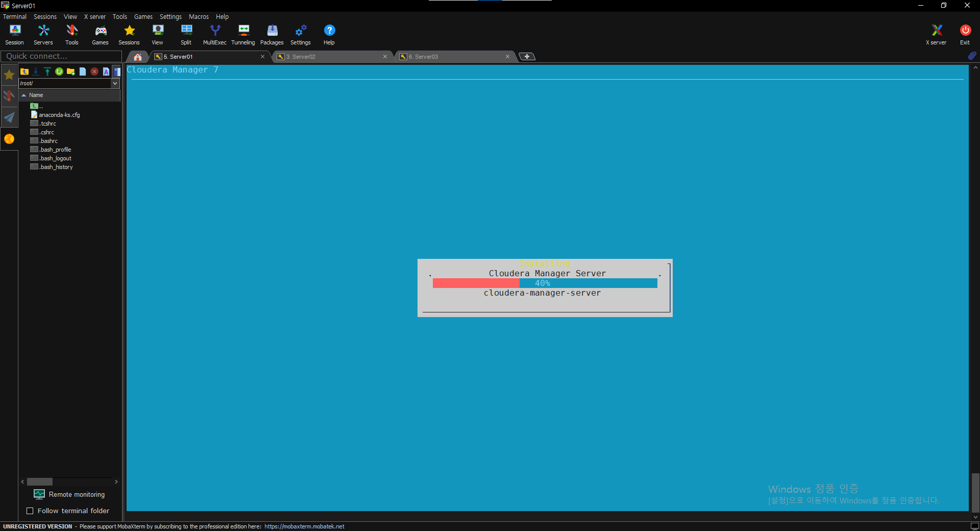980x531 pixels.
Task: Open the mobaxterm.mobatek.net link
Action: coord(304,526)
